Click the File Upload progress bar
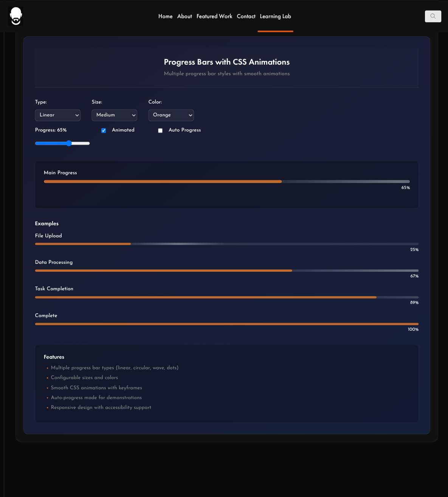 [227, 244]
